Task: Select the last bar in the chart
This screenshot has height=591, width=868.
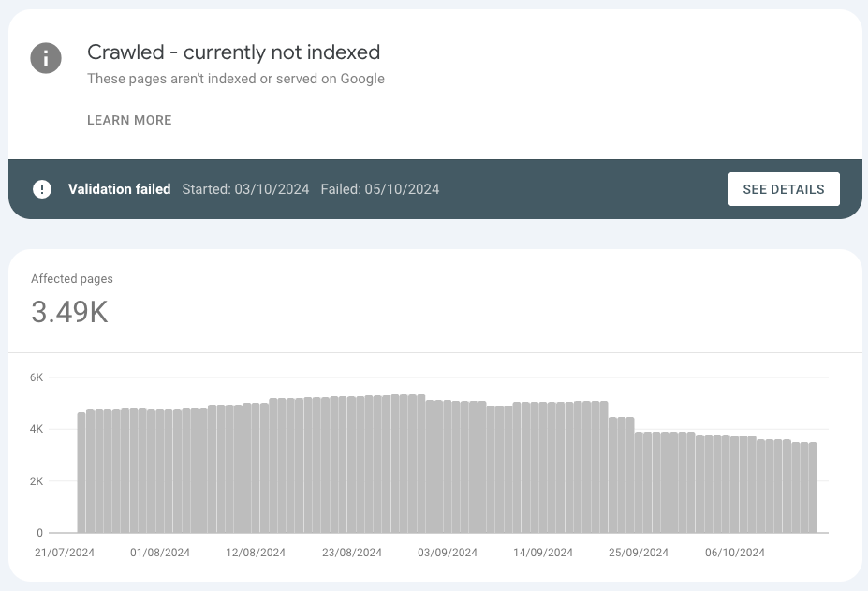Action: 813,487
